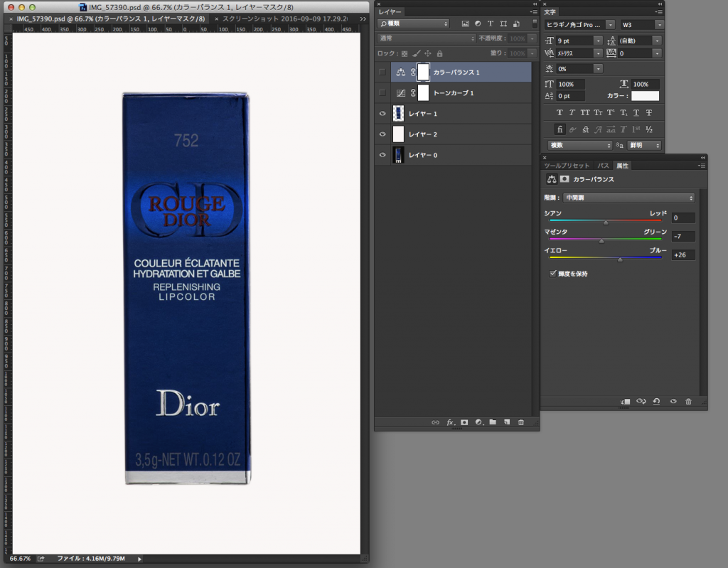Switch to the パス tab

pos(603,166)
